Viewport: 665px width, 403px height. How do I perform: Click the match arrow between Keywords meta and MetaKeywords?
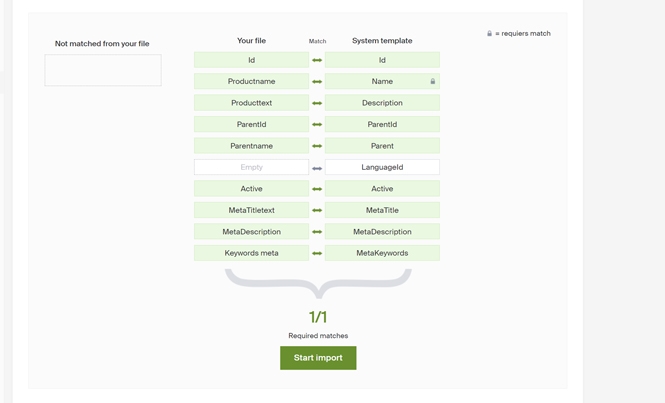pos(317,254)
